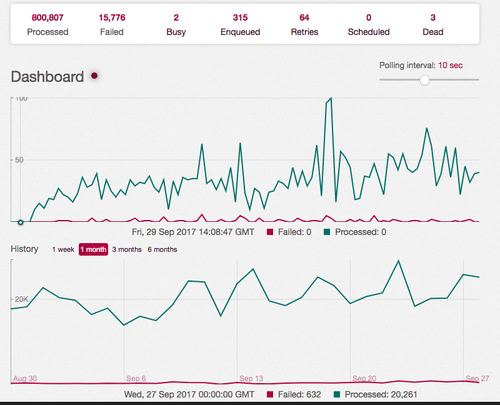500x405 pixels.
Task: Switch history to 6 months
Action: pos(162,249)
